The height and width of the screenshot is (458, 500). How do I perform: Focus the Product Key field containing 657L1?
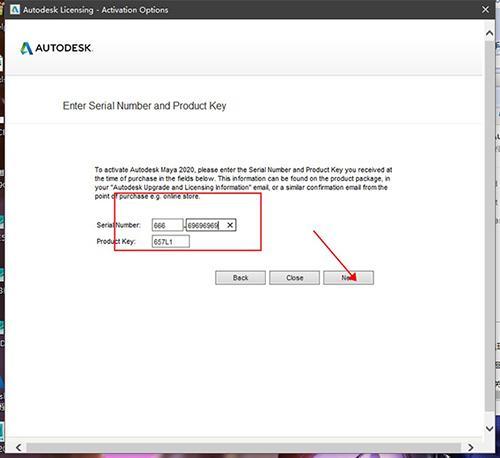click(x=171, y=241)
